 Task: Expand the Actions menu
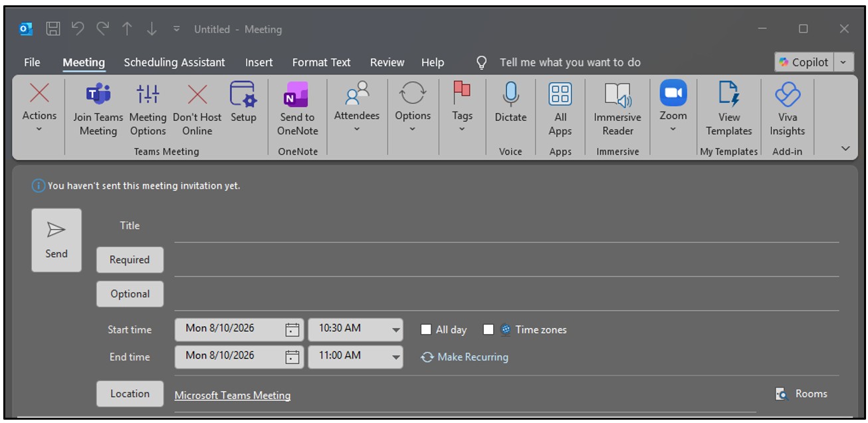pyautogui.click(x=40, y=107)
